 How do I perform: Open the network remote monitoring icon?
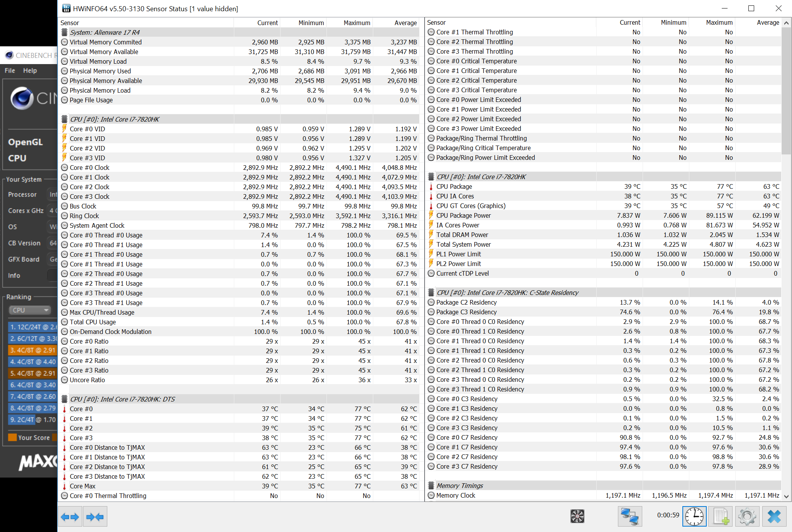630,516
